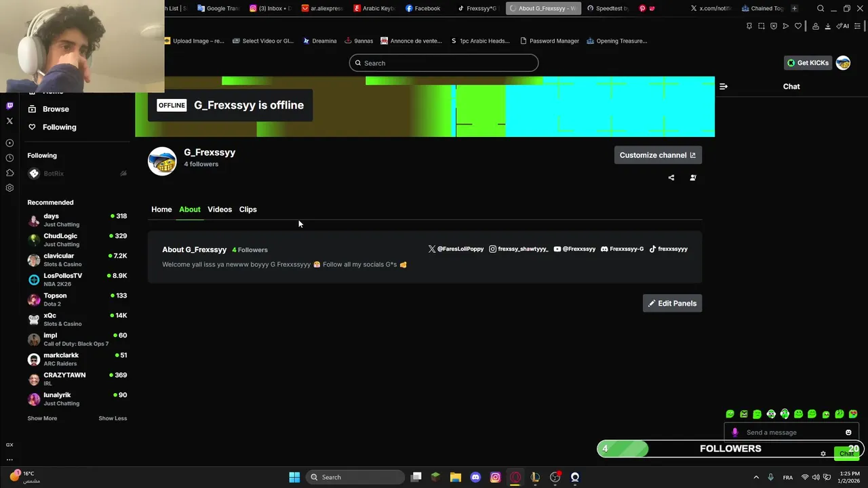The image size is (868, 488).
Task: Open Twitch from the Opera sidebar
Action: click(x=9, y=106)
